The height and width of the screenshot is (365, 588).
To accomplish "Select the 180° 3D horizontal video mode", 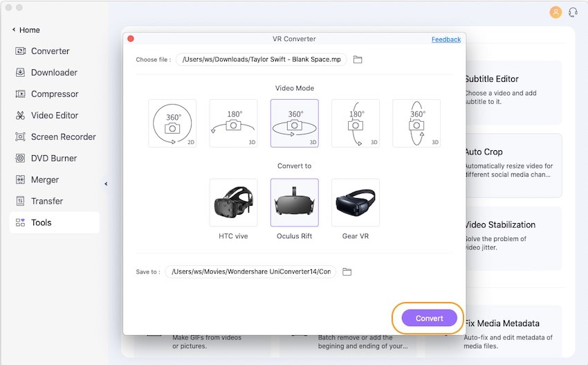I will (x=233, y=123).
